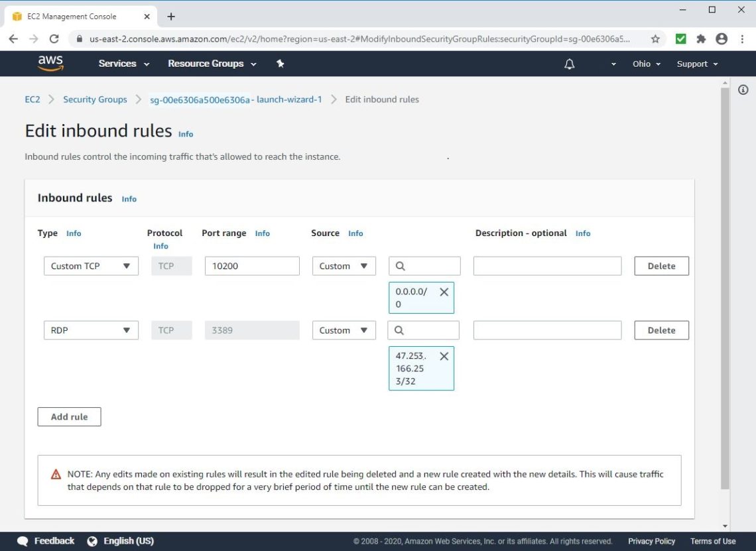Open the Custom TCP type dropdown
756x551 pixels.
tap(91, 266)
